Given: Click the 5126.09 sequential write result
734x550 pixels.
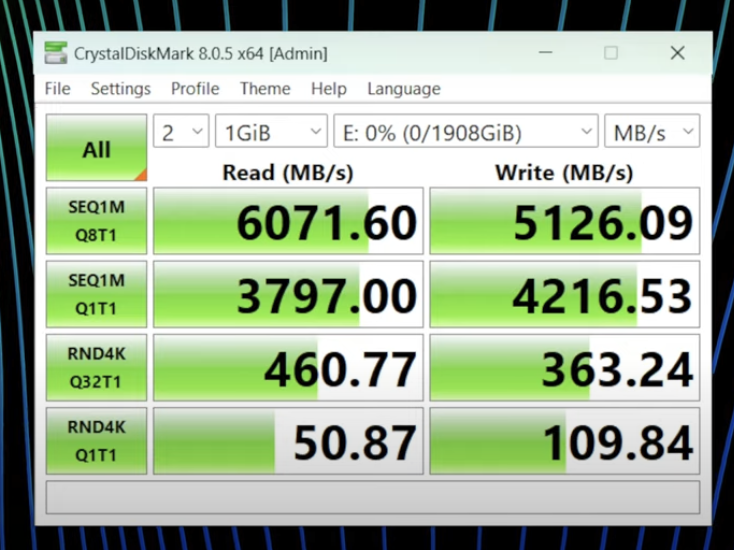Looking at the screenshot, I should click(565, 221).
